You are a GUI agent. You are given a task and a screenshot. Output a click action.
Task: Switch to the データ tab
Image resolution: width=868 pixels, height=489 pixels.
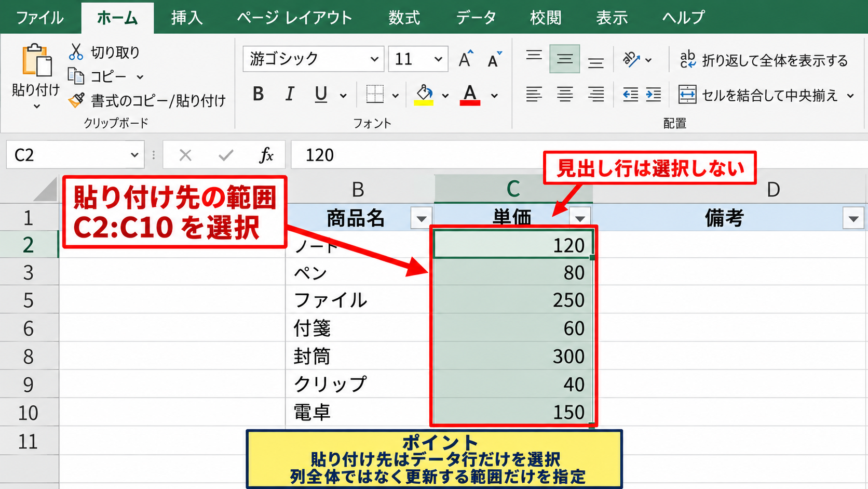click(x=476, y=18)
